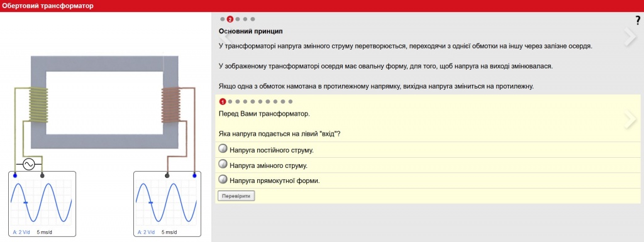
Task: Click black probe dot on left oscilloscope
Action: [x=42, y=175]
